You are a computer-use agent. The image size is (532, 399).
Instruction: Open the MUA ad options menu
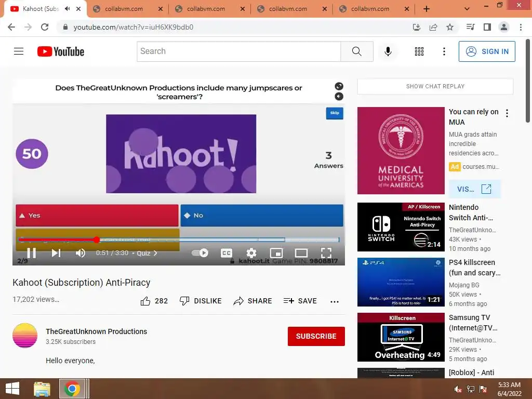[x=507, y=113]
